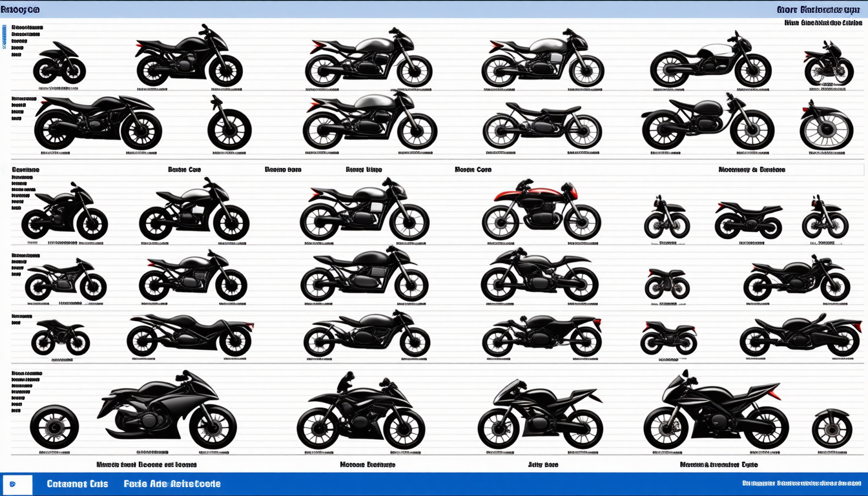Image resolution: width=868 pixels, height=496 pixels.
Task: Pick the bare wheel at the far left of the bottom row
Action: [x=54, y=426]
